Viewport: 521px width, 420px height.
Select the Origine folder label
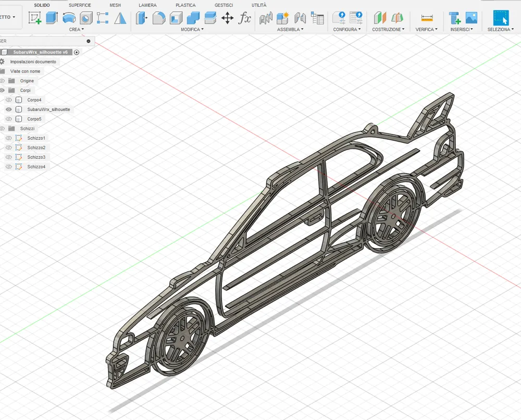[27, 81]
